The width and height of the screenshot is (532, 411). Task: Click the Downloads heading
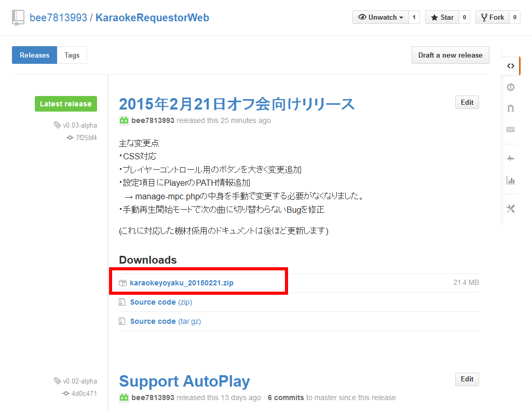(x=148, y=260)
